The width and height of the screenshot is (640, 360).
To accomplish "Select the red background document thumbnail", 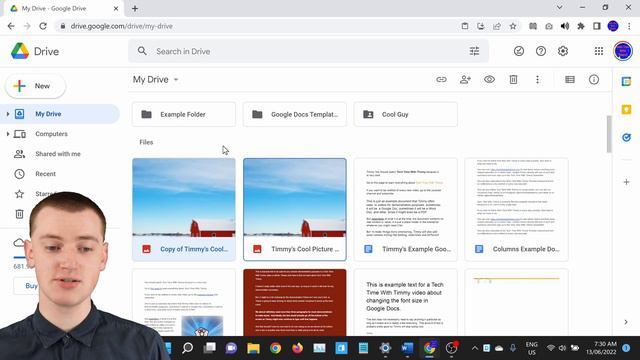I will [295, 302].
